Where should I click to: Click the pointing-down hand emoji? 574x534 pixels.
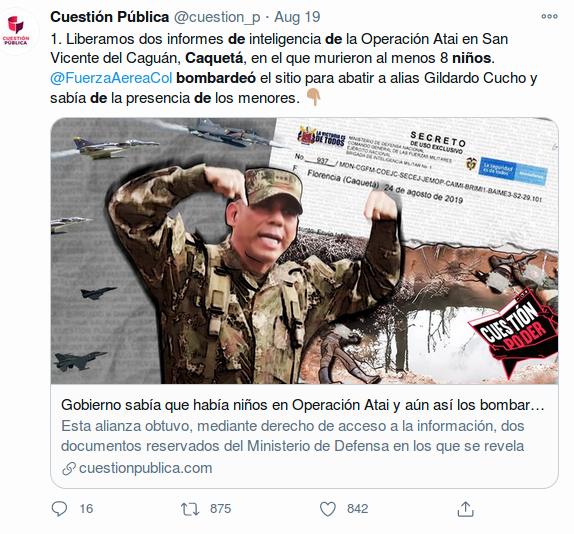(x=313, y=97)
